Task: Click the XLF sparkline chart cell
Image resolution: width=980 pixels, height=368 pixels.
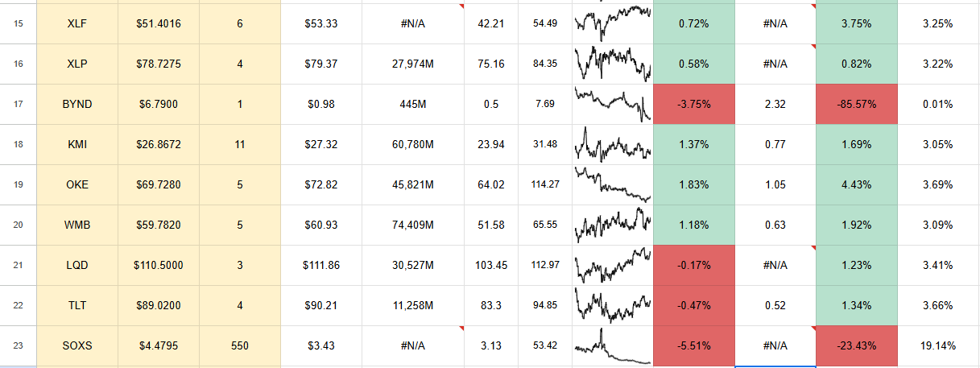Action: click(x=613, y=23)
